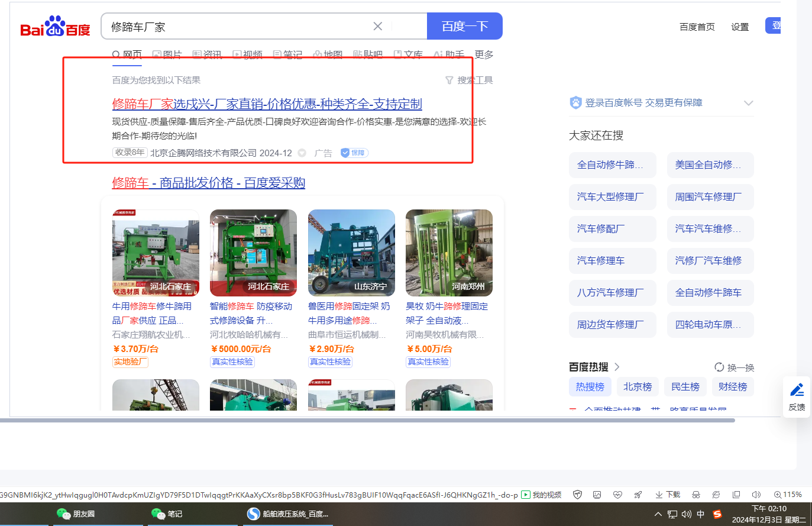
Task: Open the 河北石家庄 green hoof trimmer thumbnail priced ¥3.70万/台
Action: (156, 253)
